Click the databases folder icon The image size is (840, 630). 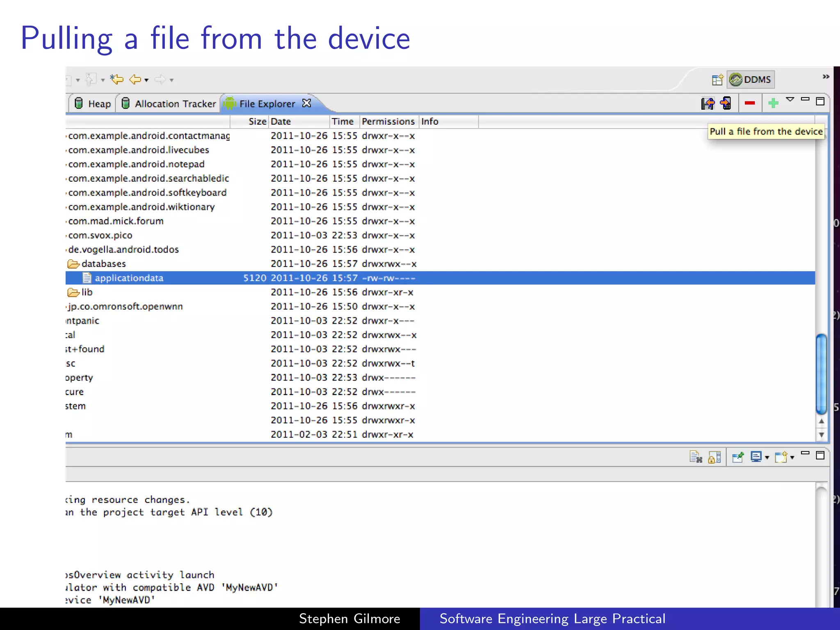point(73,264)
